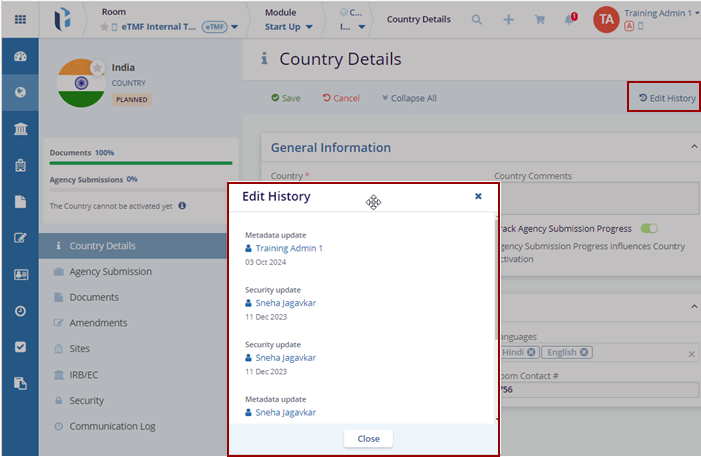Screen dimensions: 701x457
Task: Remove the Hindi language tag
Action: pyautogui.click(x=532, y=353)
